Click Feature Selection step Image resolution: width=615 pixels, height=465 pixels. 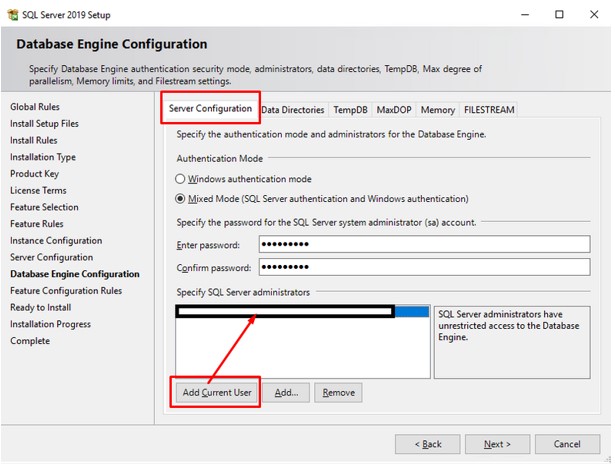pyautogui.click(x=44, y=207)
